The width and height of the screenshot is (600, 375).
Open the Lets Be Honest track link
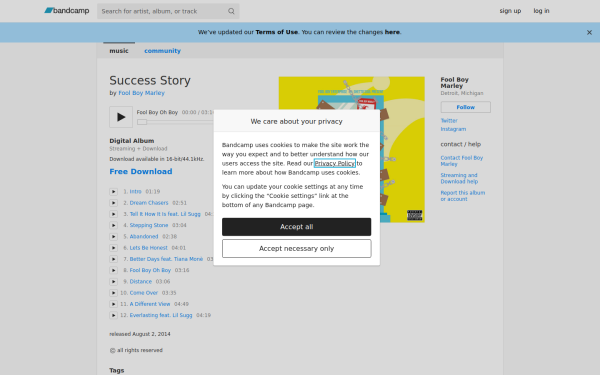click(148, 248)
